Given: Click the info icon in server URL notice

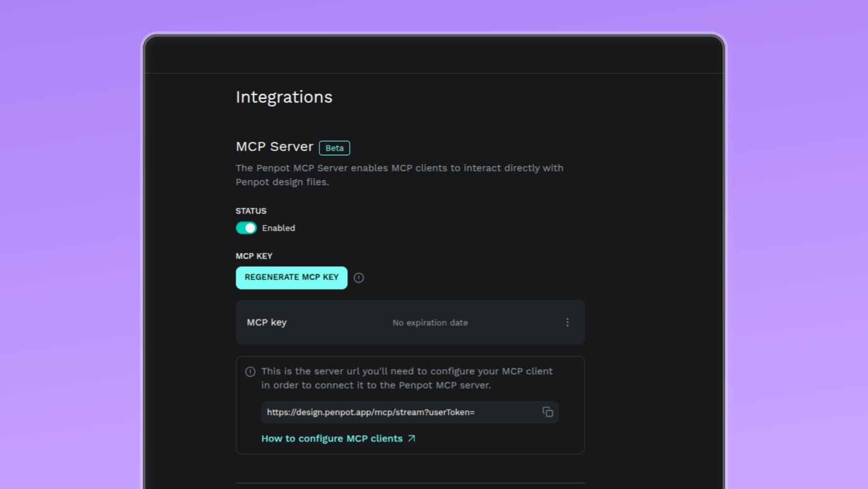Looking at the screenshot, I should [x=250, y=372].
